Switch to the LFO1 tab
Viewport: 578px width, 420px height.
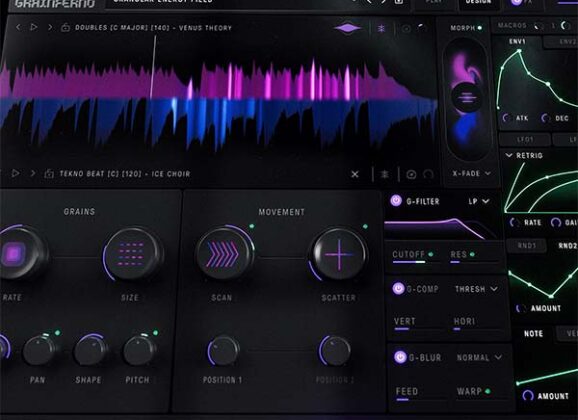[x=525, y=139]
